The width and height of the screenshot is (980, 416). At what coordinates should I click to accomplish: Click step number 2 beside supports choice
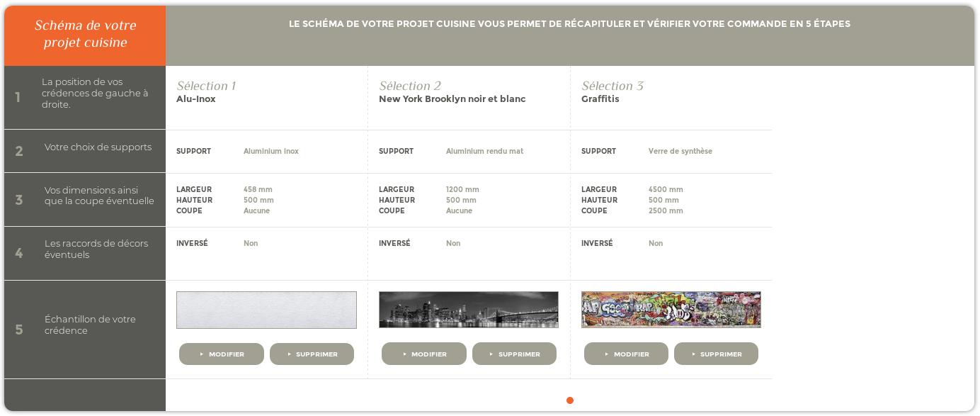click(19, 151)
